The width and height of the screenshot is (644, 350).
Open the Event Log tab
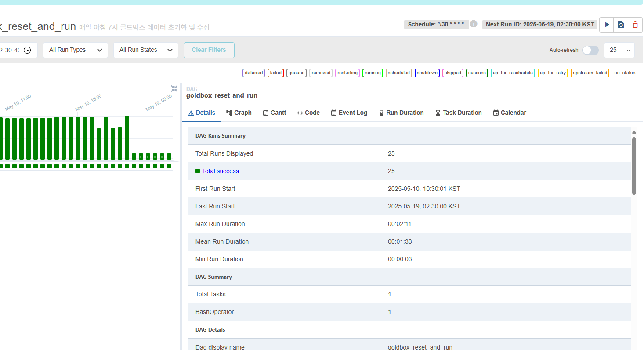(x=349, y=113)
